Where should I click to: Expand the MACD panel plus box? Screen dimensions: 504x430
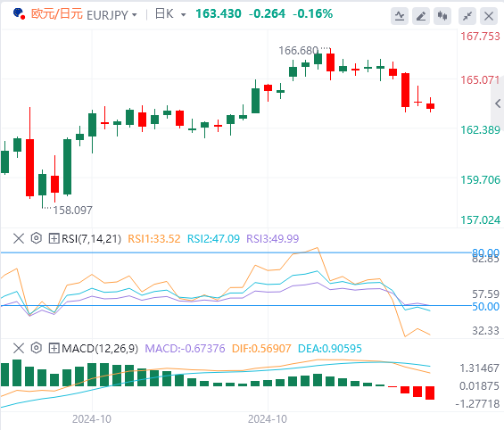click(54, 348)
